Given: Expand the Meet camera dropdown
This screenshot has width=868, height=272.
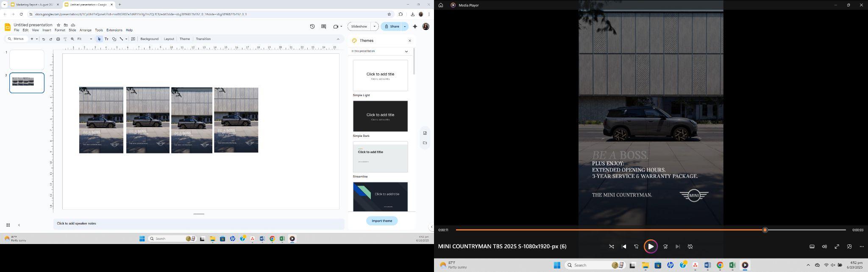Looking at the screenshot, I should point(341,26).
